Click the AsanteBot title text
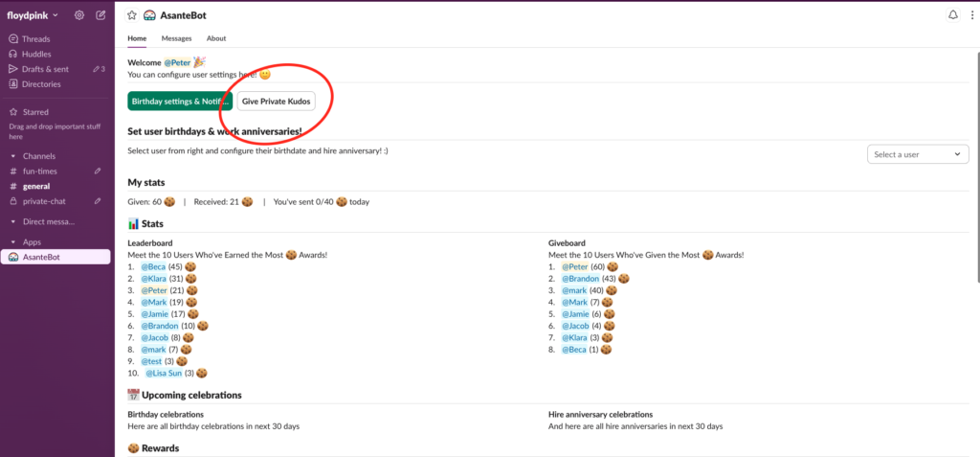This screenshot has height=457, width=980. [183, 15]
